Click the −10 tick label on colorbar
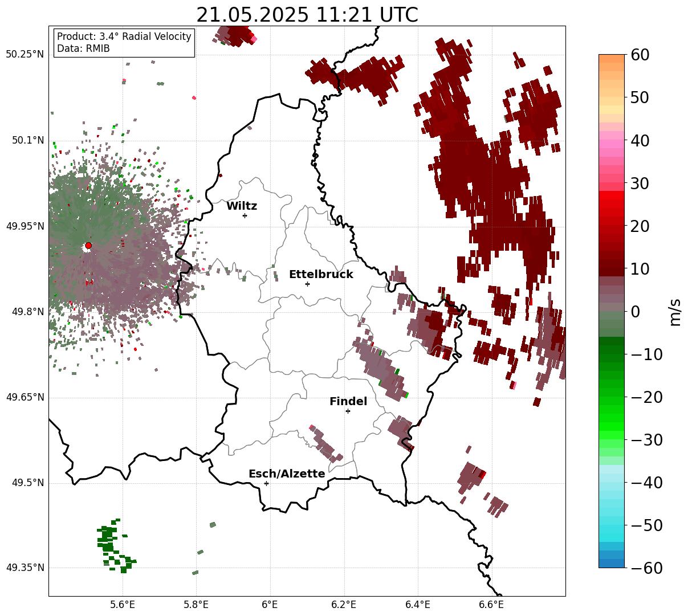The width and height of the screenshot is (688, 616). pos(646,354)
